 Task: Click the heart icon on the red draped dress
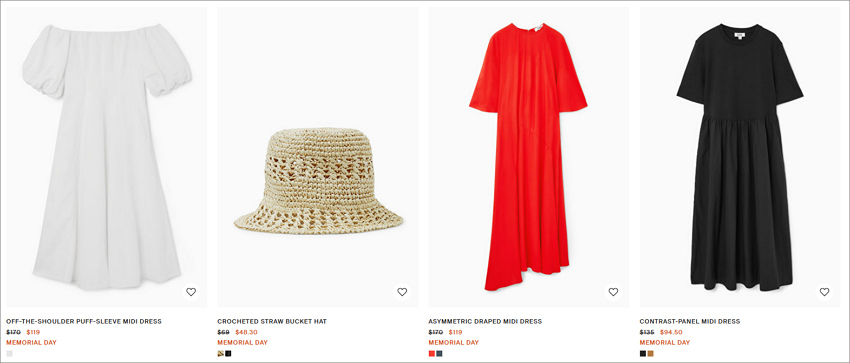tap(613, 292)
